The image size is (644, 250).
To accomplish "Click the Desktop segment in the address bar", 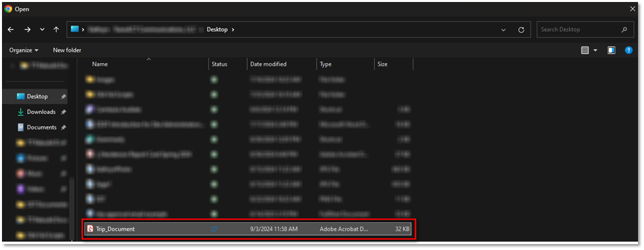I will tap(217, 30).
